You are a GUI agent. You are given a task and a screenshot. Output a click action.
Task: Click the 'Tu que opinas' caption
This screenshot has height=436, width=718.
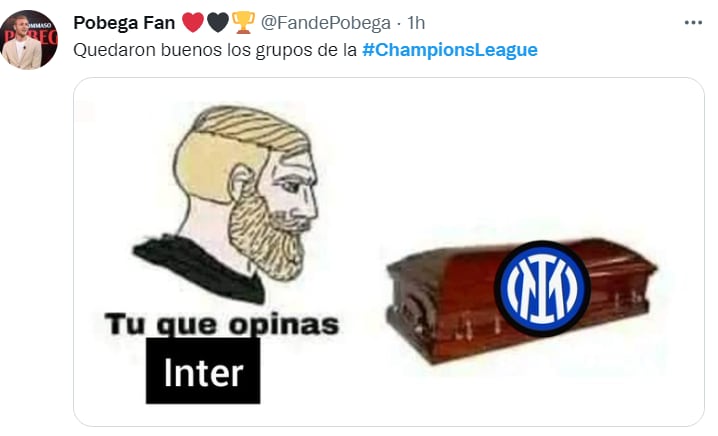(222, 325)
